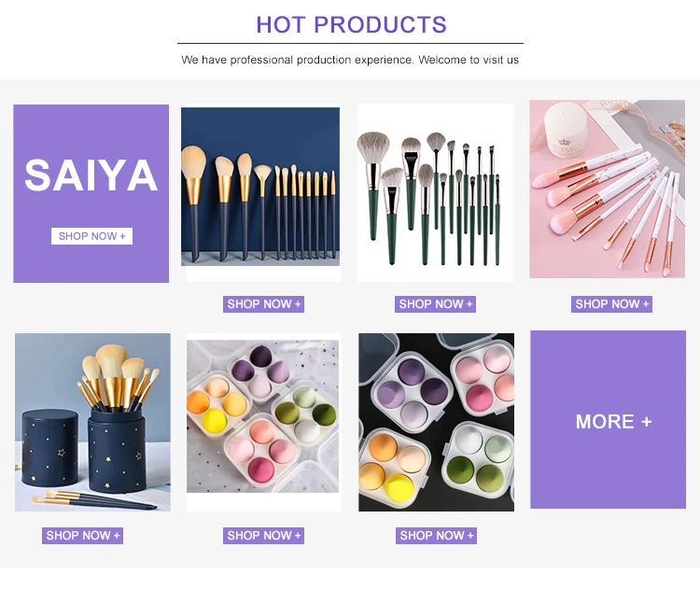Open the navy and gold brush set image
The width and height of the screenshot is (700, 589).
[260, 187]
